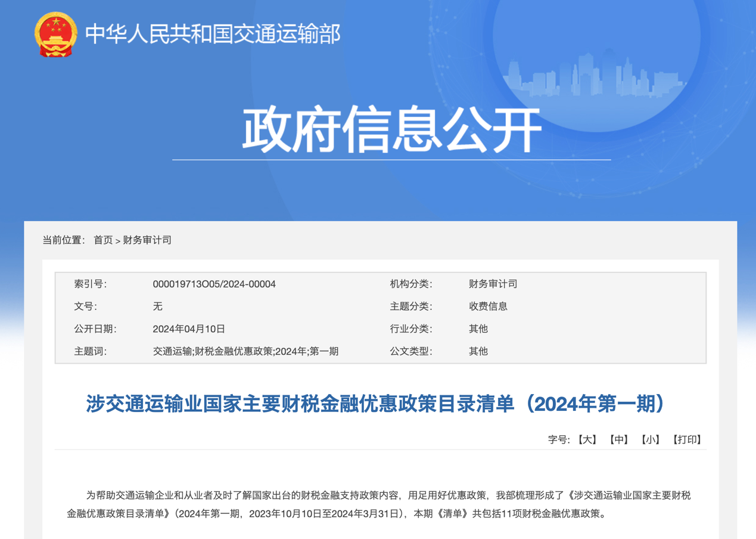
Task: Click the article title 涉交通运输业国家主要财税金融优惠政策目录清单
Action: [x=377, y=404]
